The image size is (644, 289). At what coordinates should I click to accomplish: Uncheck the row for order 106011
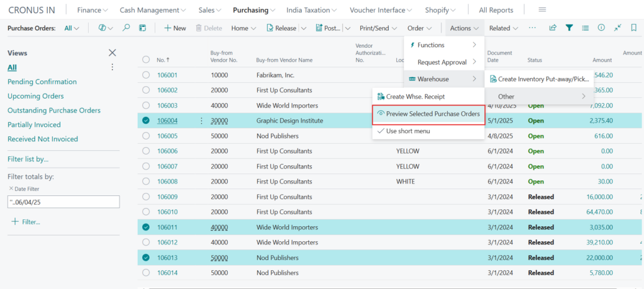tap(146, 227)
